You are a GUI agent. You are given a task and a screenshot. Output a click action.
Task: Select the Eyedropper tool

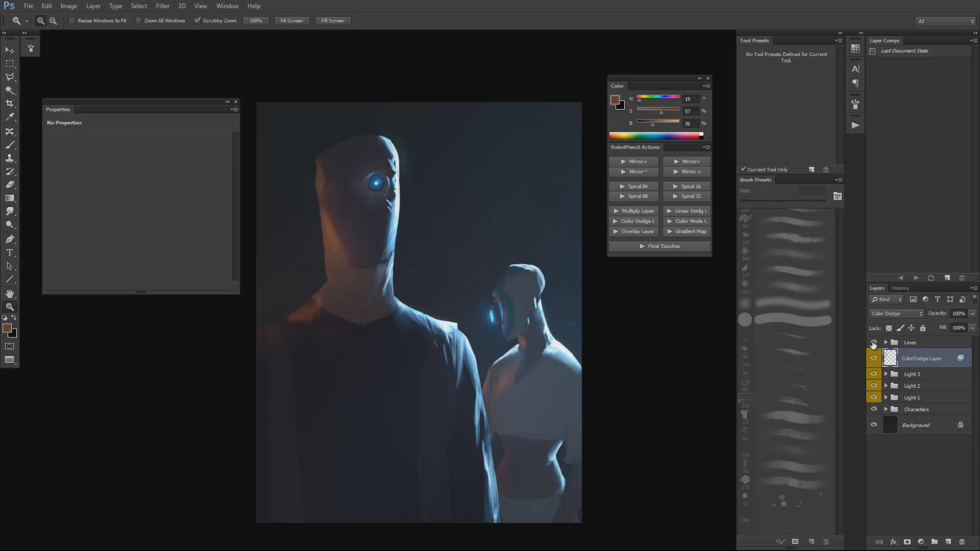pos(10,117)
